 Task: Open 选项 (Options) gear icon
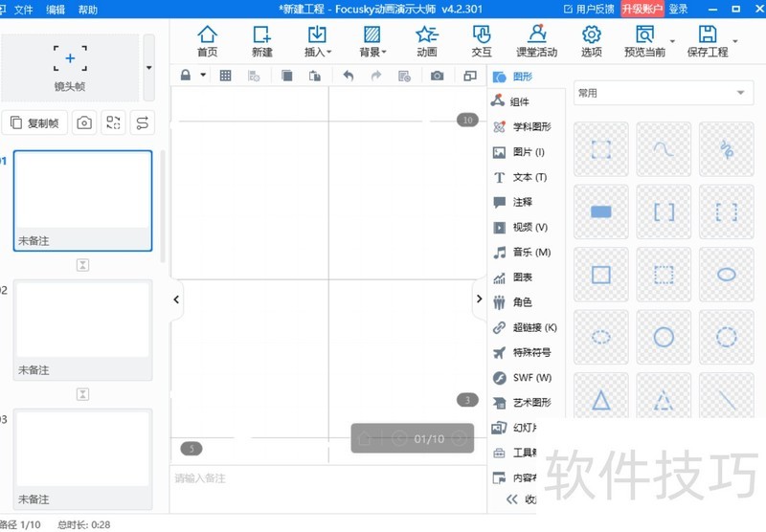point(592,41)
